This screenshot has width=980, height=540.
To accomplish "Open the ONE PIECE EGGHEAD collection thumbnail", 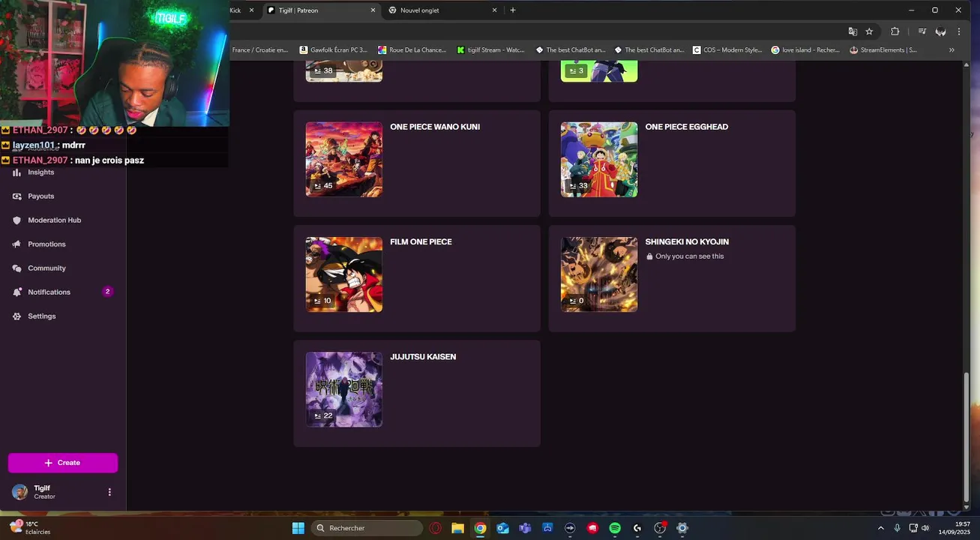I will click(599, 159).
